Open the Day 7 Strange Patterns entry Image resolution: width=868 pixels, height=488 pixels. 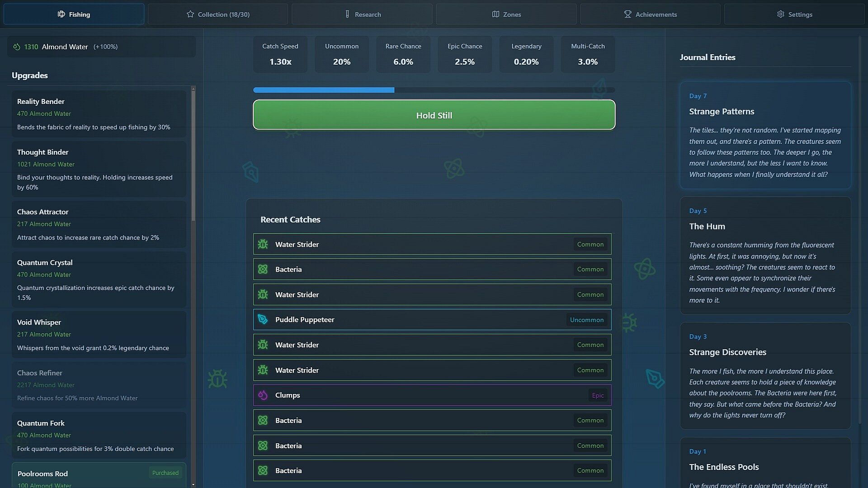(765, 135)
